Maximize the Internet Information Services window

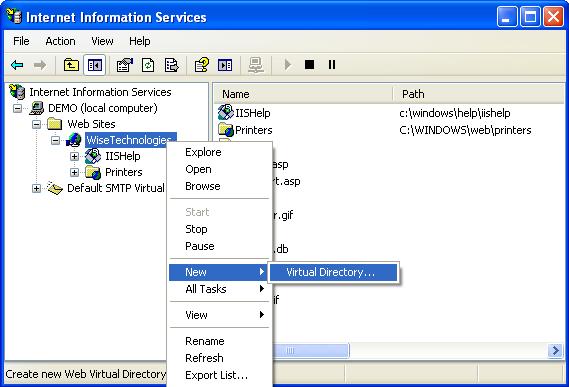pos(530,17)
